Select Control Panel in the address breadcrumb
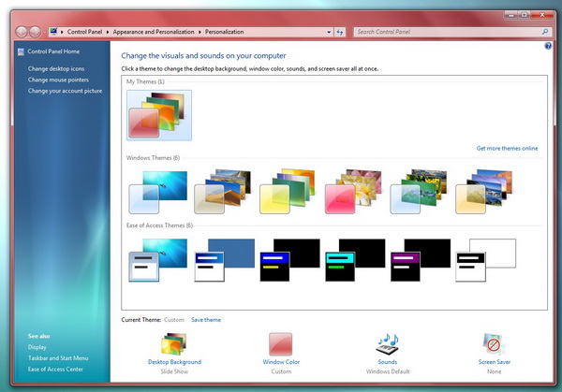 pos(84,32)
